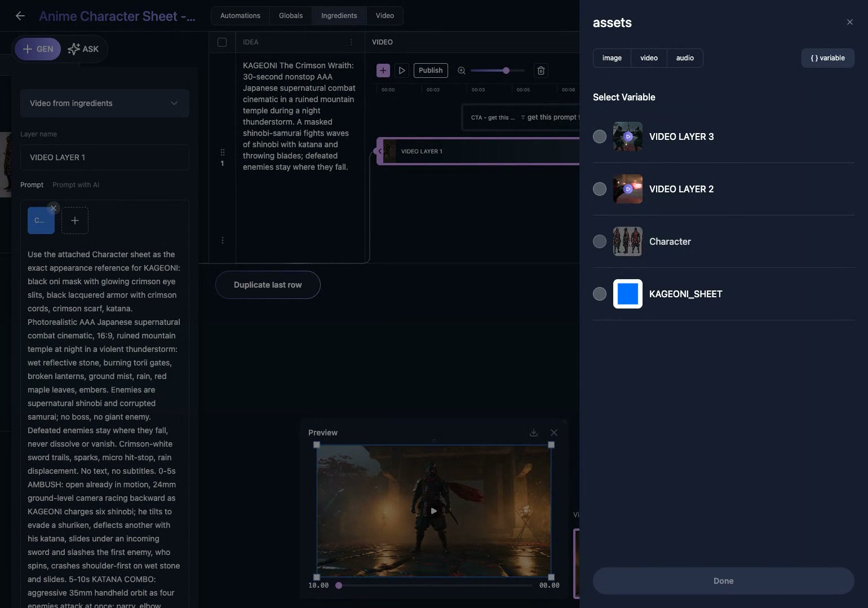
Task: Switch to the Globals tab
Action: click(291, 16)
